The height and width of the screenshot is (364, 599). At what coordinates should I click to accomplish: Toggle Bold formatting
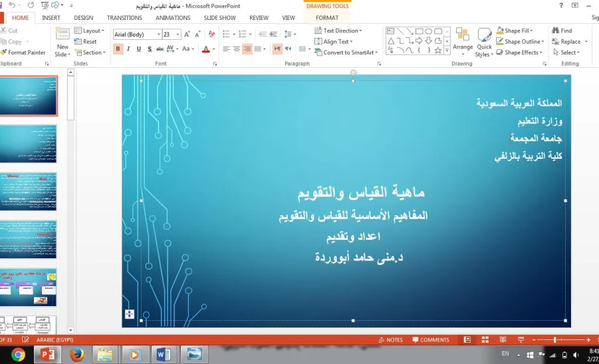pos(118,49)
